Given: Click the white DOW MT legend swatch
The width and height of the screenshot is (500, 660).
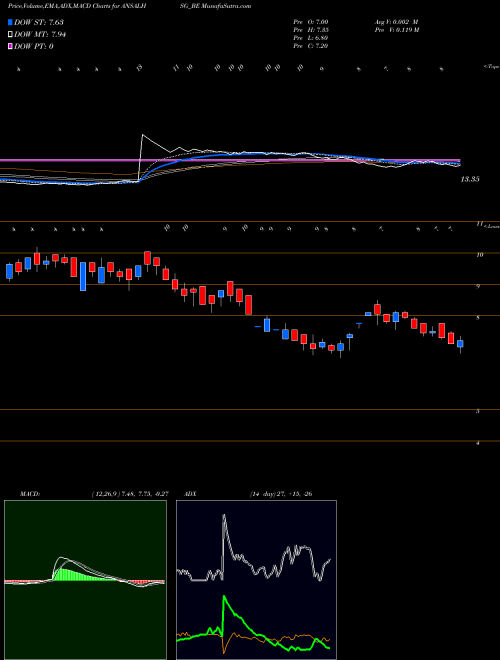Looking at the screenshot, I should click(x=10, y=35).
